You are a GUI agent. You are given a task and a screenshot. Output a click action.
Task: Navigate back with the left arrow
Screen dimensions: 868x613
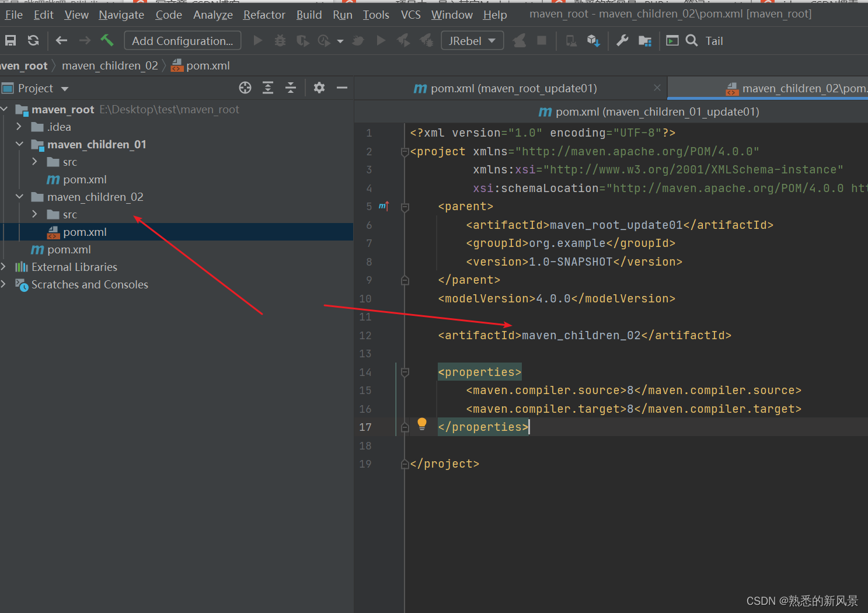[x=61, y=40]
